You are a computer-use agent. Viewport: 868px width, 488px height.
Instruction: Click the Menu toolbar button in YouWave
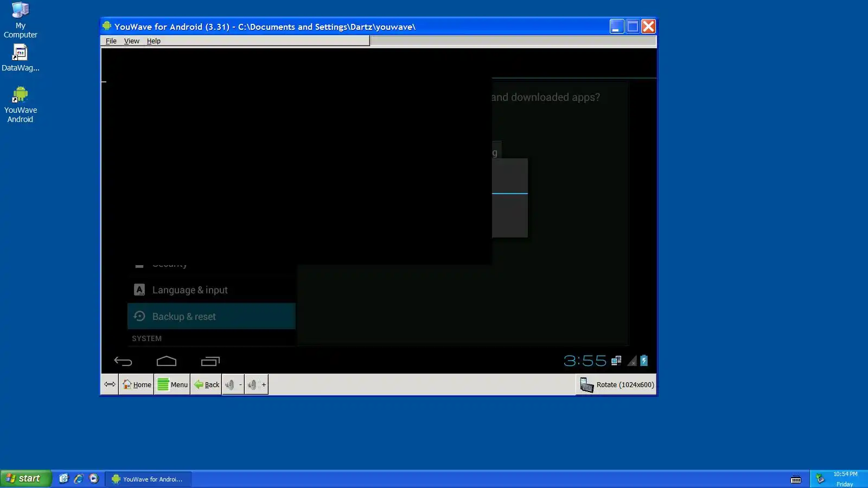(x=173, y=384)
